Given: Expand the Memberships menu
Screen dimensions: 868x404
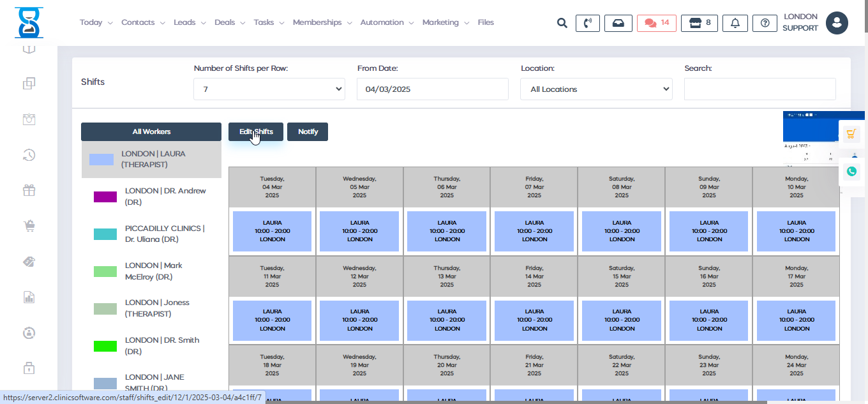Looking at the screenshot, I should tap(322, 22).
